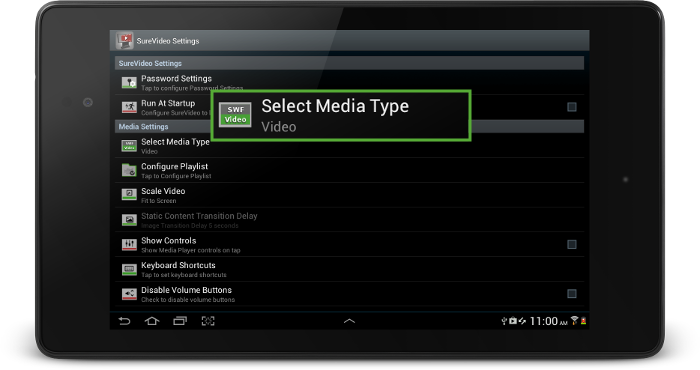The image size is (700, 370).
Task: Open Password Settings option
Action: tap(350, 83)
